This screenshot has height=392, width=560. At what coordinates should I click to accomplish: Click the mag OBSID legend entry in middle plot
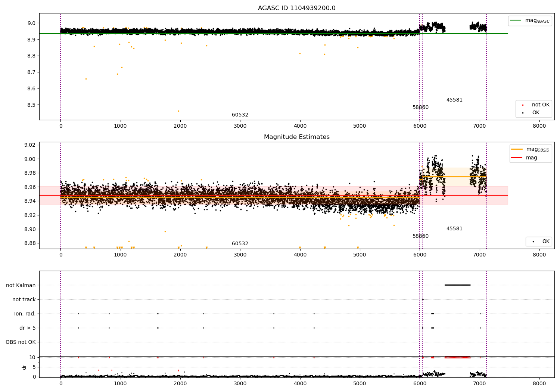coord(531,149)
